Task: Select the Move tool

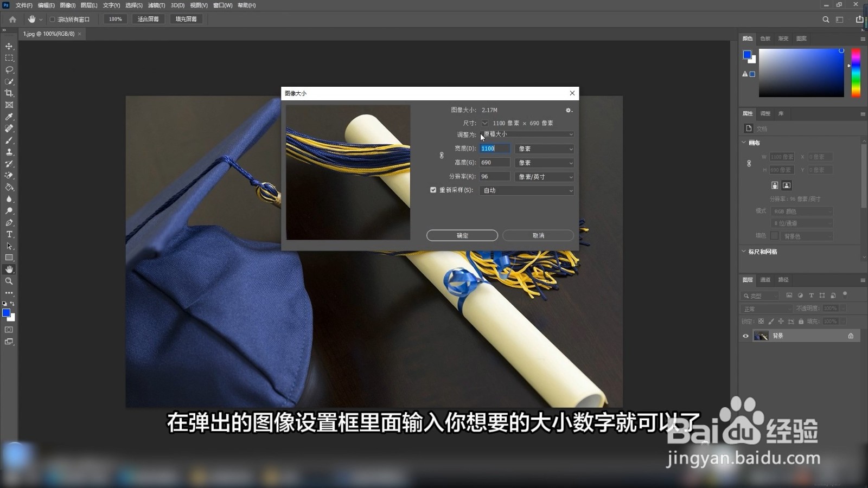Action: coord(9,46)
